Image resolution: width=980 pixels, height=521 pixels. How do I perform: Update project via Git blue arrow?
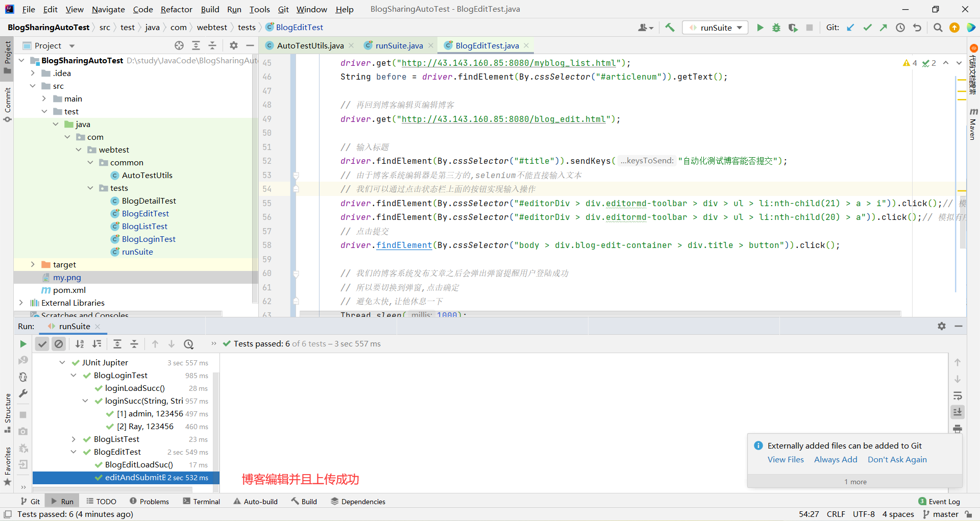coord(851,28)
